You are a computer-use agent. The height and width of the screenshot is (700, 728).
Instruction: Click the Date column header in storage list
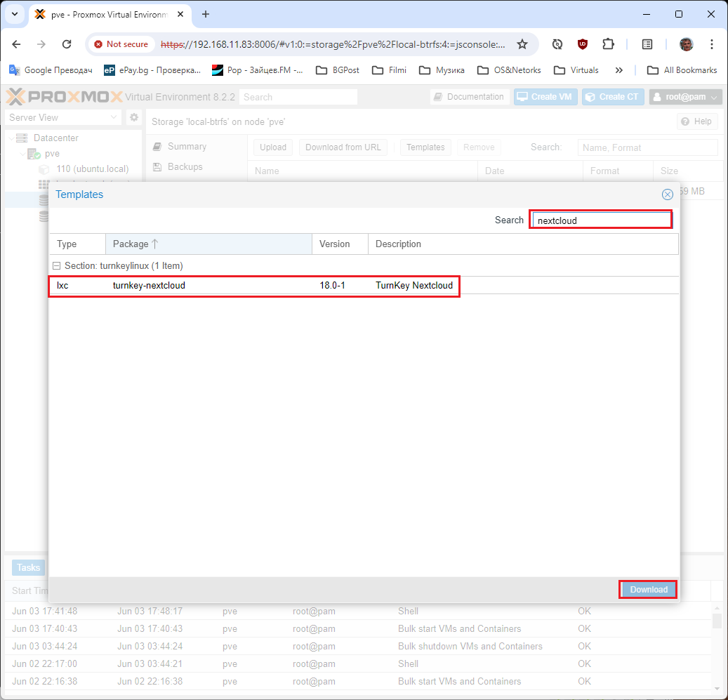(530, 171)
